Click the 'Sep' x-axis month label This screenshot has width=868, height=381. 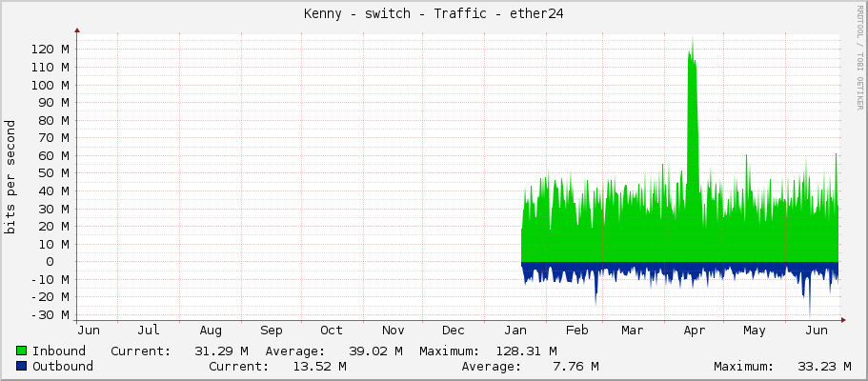pyautogui.click(x=272, y=331)
